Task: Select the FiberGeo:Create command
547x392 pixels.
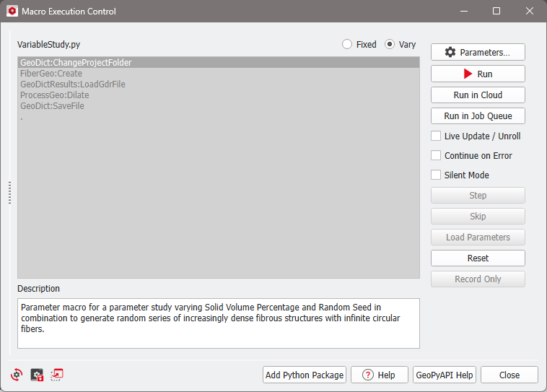Action: pos(219,74)
